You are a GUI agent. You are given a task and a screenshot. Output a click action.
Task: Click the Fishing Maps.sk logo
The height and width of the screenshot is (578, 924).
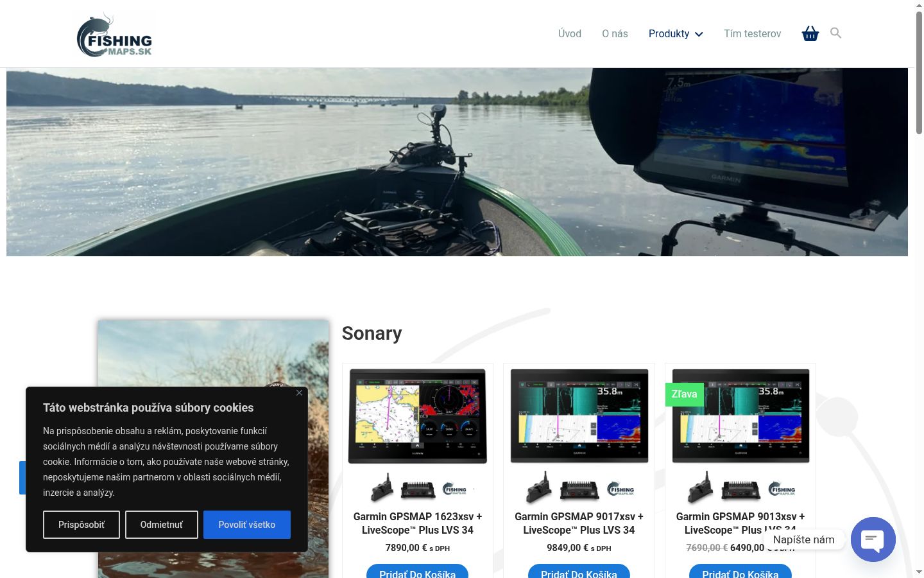[x=115, y=34]
